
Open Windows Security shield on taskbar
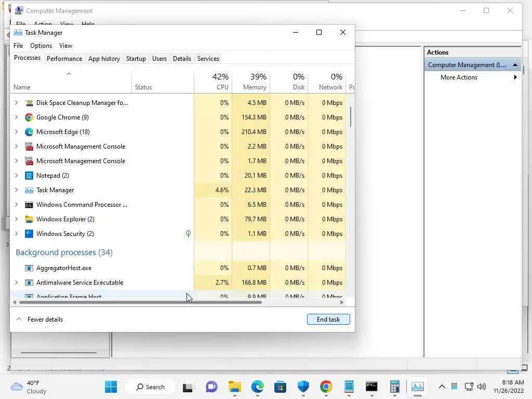[x=303, y=387]
